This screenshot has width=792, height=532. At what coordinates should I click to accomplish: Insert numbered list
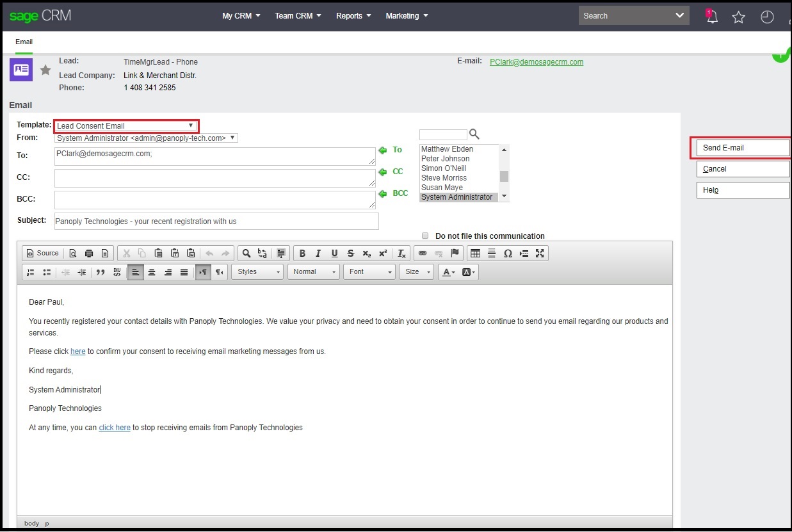[x=30, y=272]
